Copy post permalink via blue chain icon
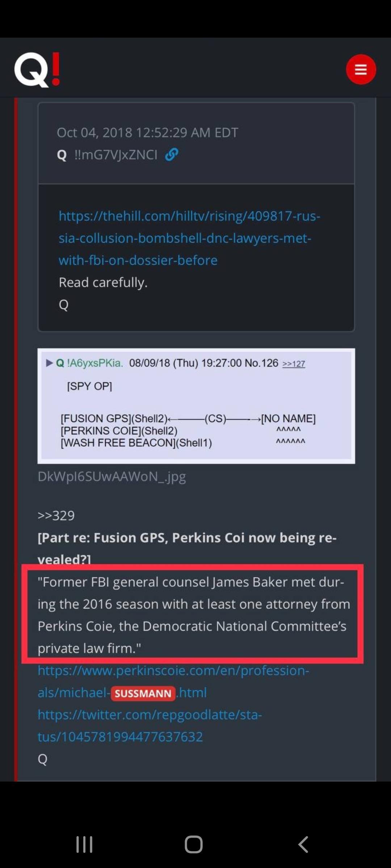391x868 pixels. [171, 154]
